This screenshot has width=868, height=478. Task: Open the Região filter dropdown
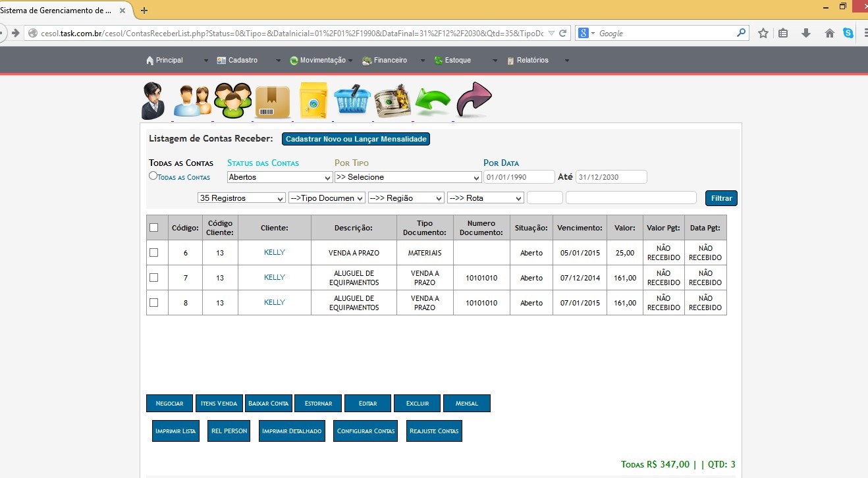click(x=406, y=198)
